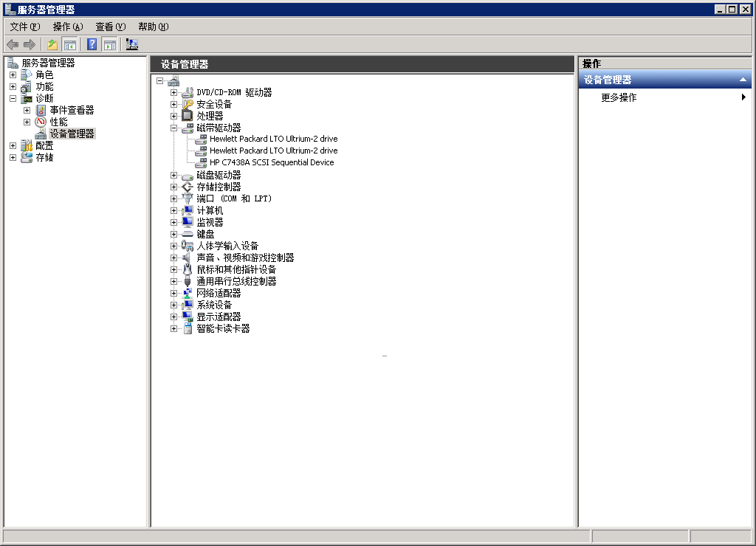
Task: Open the 帮助(H) menu
Action: click(x=154, y=27)
